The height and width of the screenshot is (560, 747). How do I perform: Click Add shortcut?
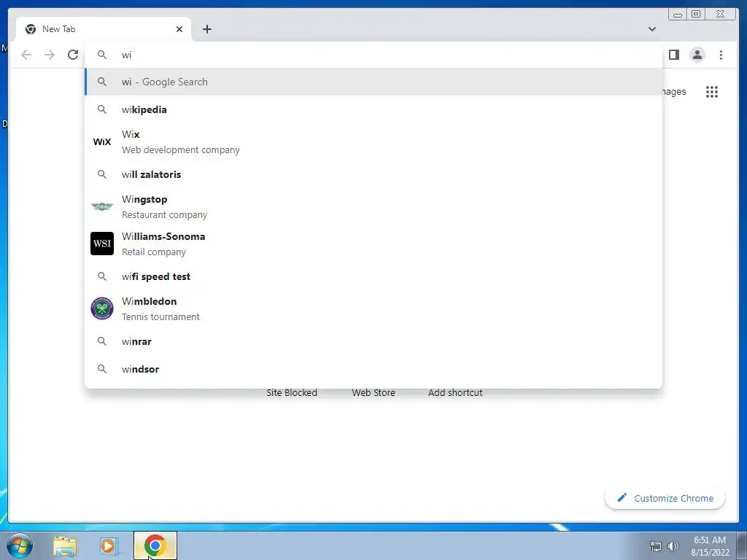click(455, 393)
